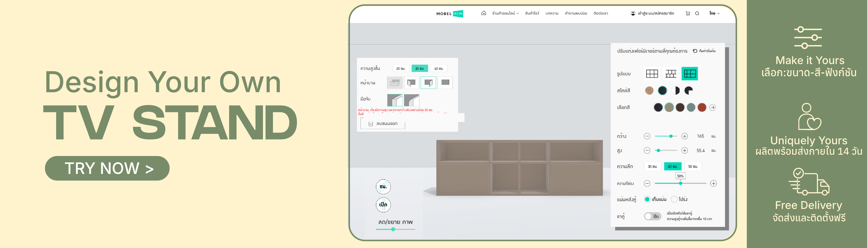Viewport: 868px width, 248px height.
Task: Choose the wood-tone color style
Action: [649, 90]
